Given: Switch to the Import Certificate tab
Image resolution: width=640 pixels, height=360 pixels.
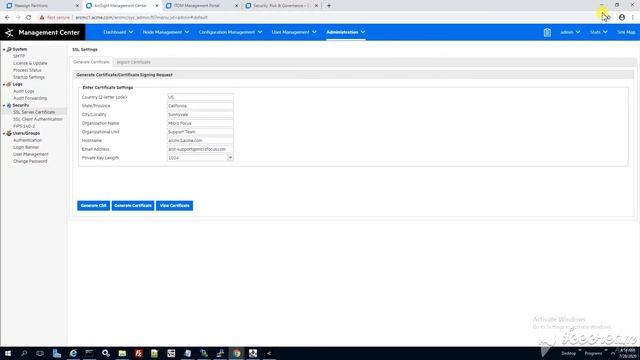Looking at the screenshot, I should click(133, 62).
